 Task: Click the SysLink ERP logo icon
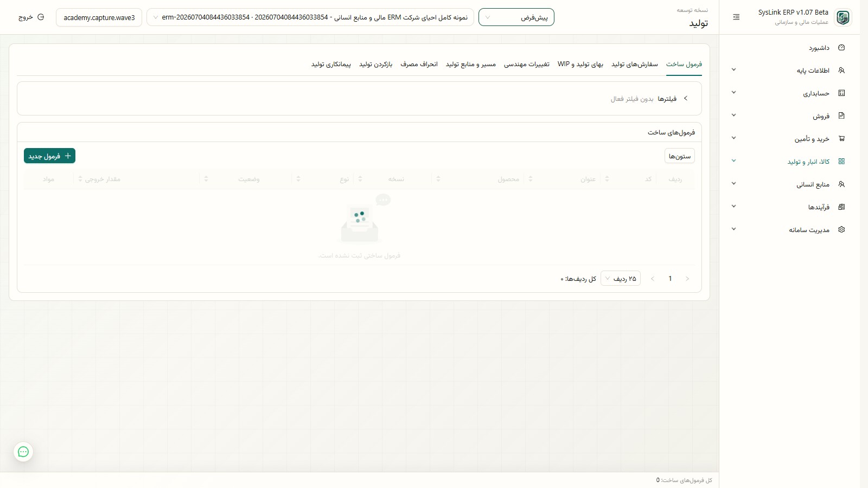pos(843,17)
